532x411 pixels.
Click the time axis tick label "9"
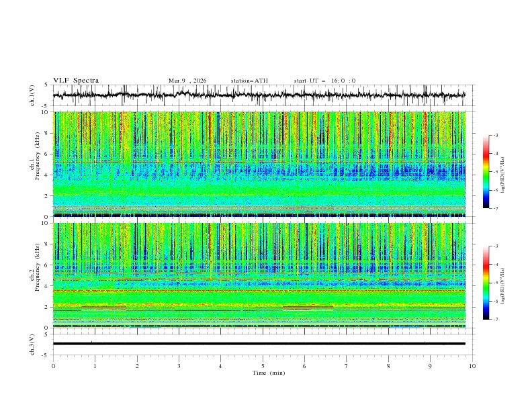point(430,366)
